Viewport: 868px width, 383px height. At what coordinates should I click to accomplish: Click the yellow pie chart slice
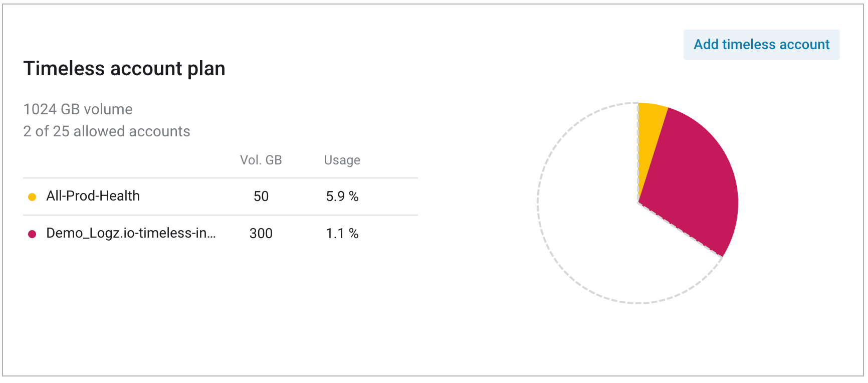point(650,135)
